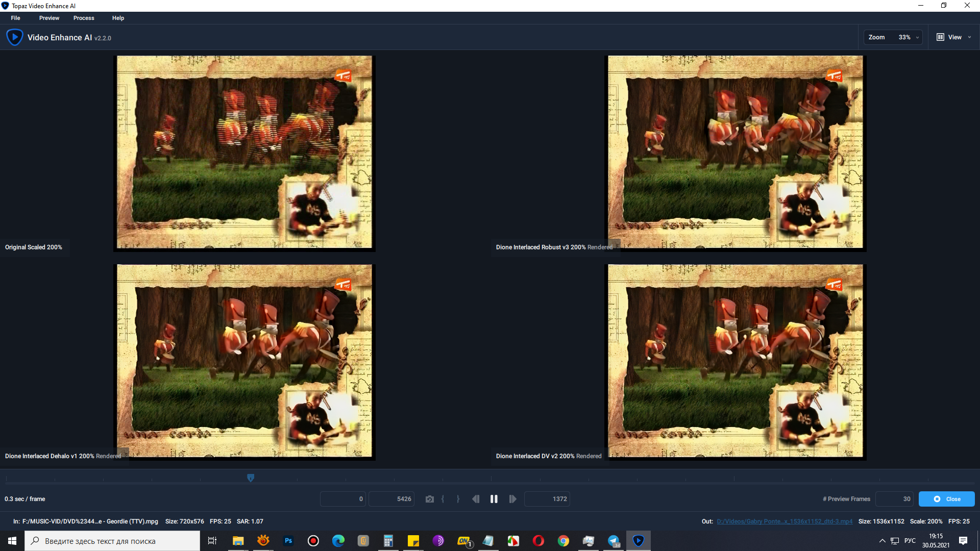Switch the РУС input language indicator

click(x=910, y=541)
